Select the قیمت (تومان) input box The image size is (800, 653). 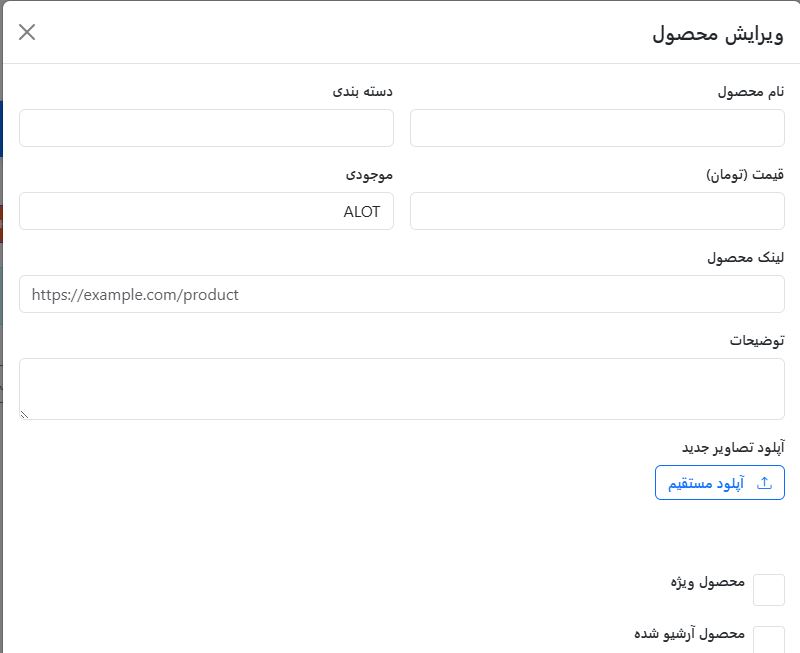(x=597, y=212)
